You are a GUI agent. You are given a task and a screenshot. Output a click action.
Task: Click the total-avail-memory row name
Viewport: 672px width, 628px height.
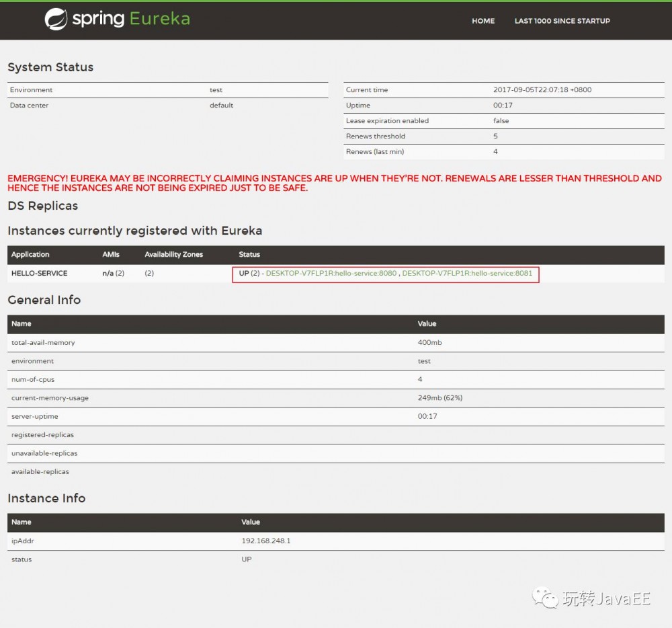click(x=43, y=342)
